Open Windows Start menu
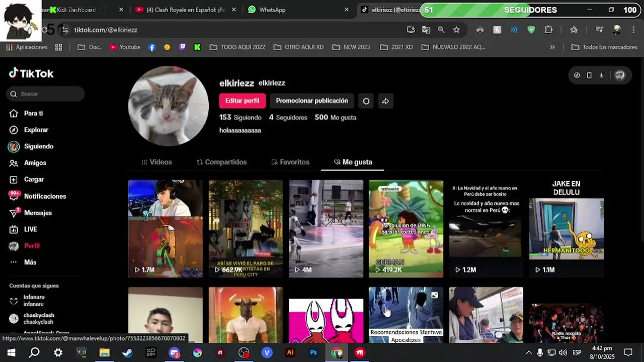 point(11,352)
